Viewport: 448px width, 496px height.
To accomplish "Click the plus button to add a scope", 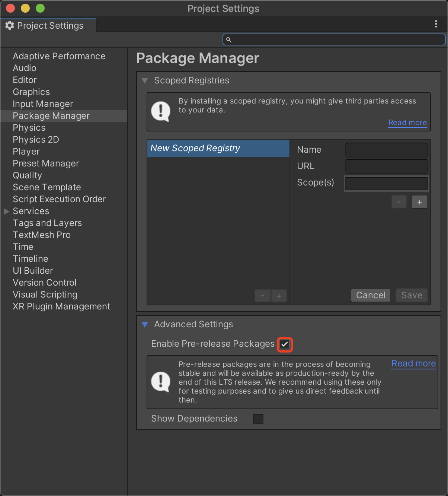I will tap(419, 202).
